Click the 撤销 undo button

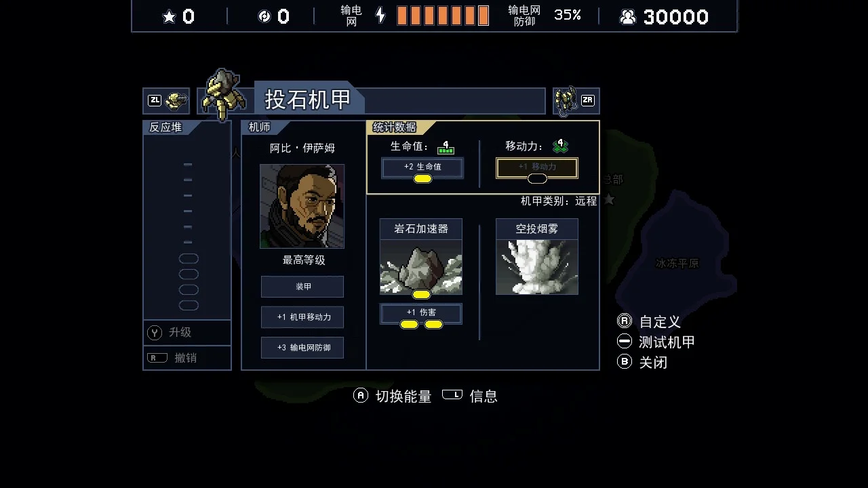[187, 358]
